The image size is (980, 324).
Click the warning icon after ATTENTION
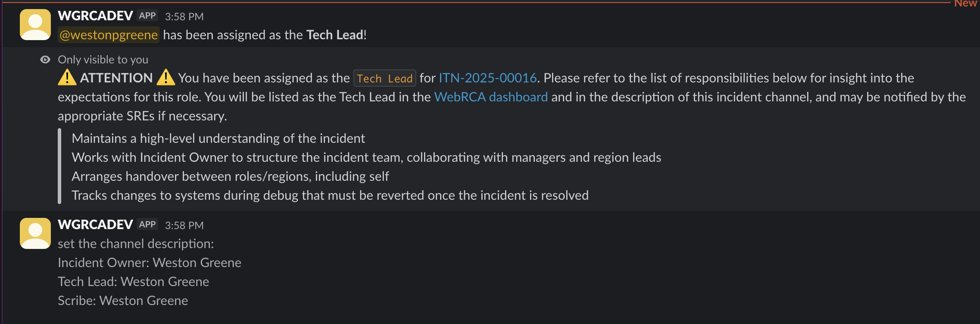pos(165,78)
